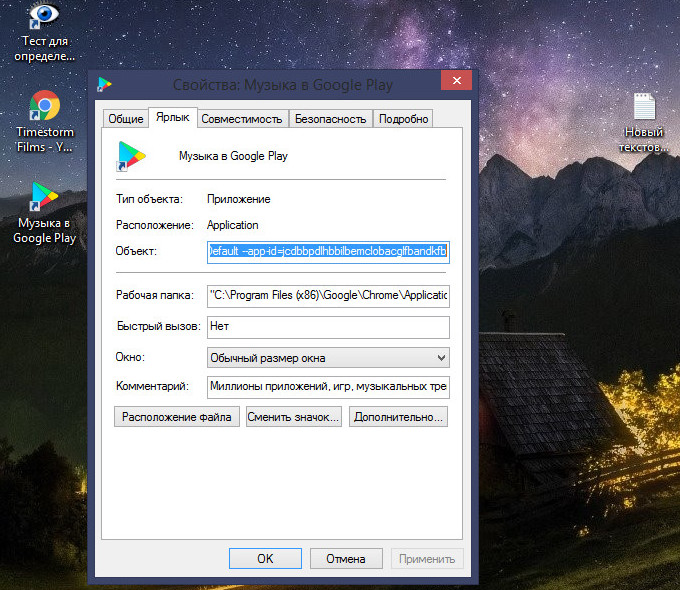This screenshot has width=680, height=590.
Task: Click the Сменить значок... button
Action: coord(294,417)
